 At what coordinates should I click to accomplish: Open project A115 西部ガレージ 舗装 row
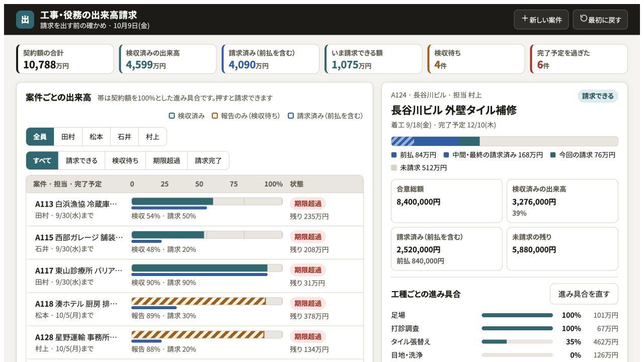(195, 243)
